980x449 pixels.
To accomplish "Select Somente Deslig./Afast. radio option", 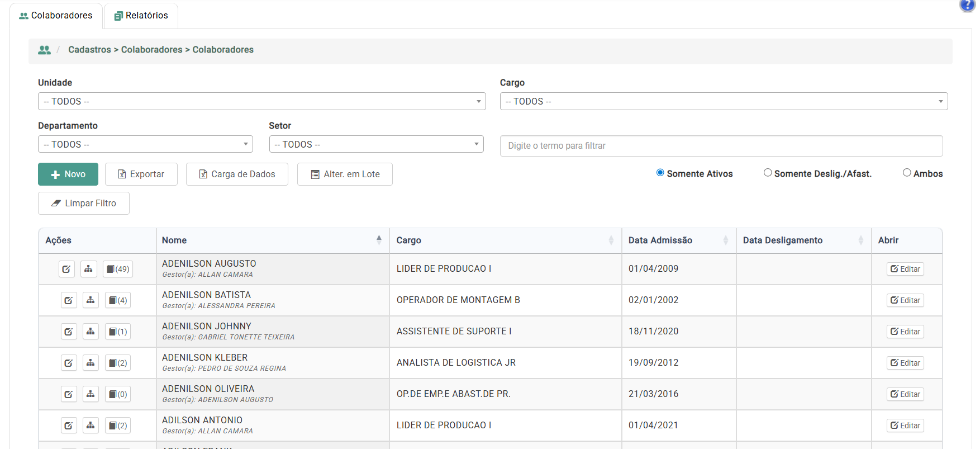I will (x=768, y=173).
